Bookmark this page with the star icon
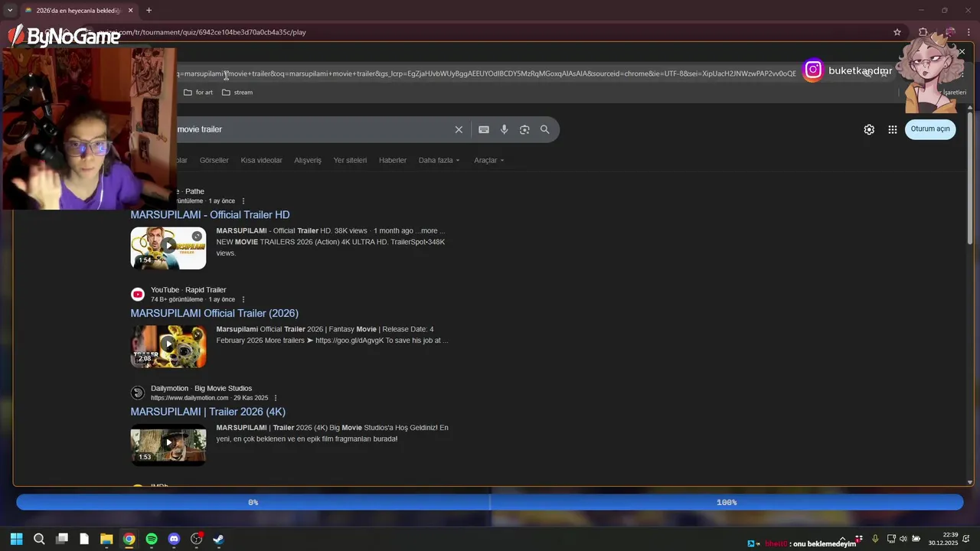The height and width of the screenshot is (551, 980). pos(897,32)
